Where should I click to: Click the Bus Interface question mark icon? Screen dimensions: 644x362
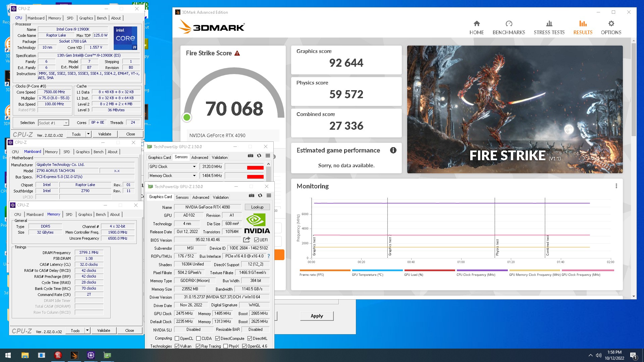pyautogui.click(x=269, y=256)
